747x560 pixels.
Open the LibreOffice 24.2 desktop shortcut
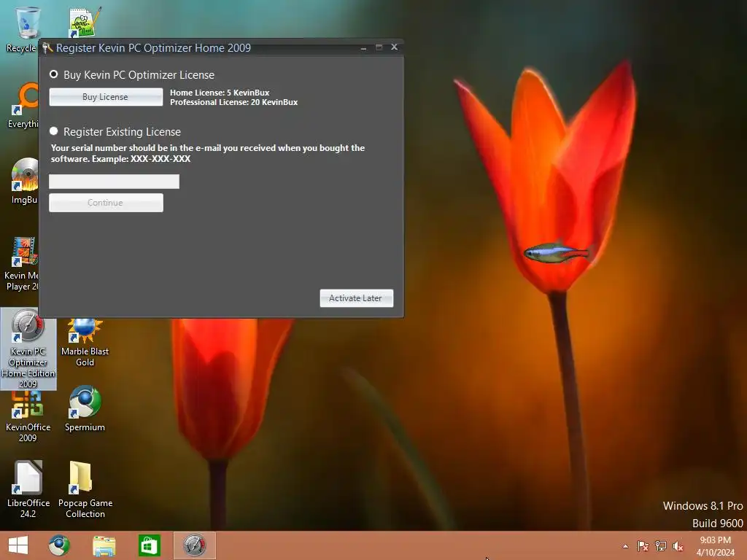pos(28,489)
